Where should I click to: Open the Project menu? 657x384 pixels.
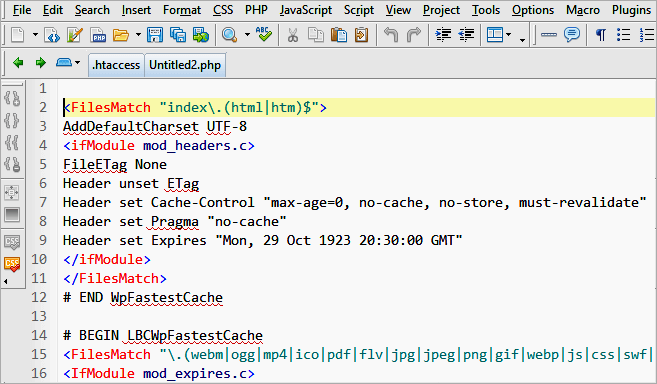(x=441, y=10)
